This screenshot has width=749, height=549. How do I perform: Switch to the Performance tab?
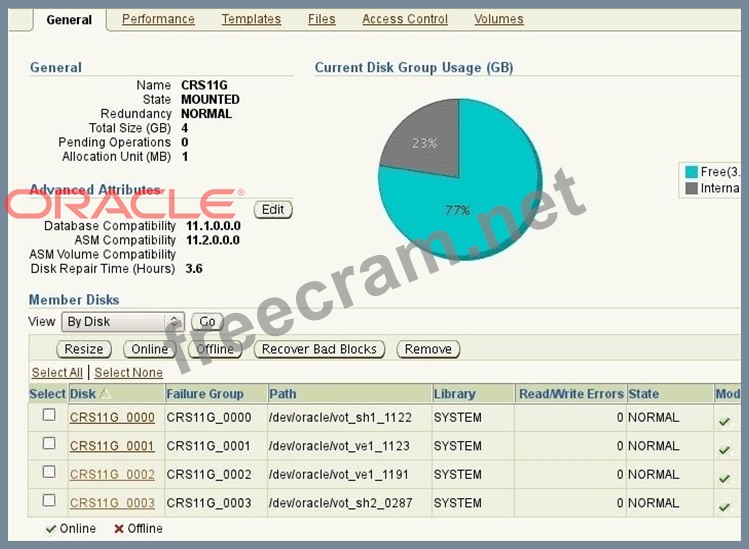click(x=158, y=19)
